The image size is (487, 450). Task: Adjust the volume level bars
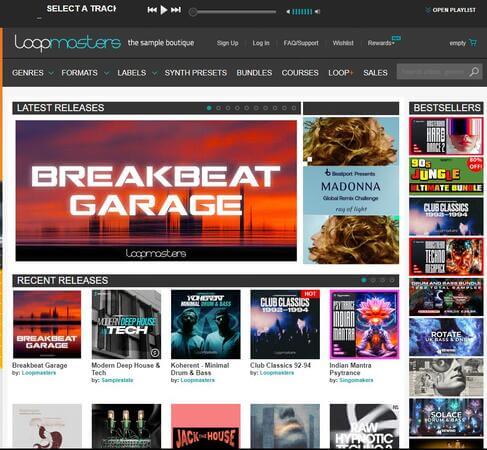tap(302, 12)
